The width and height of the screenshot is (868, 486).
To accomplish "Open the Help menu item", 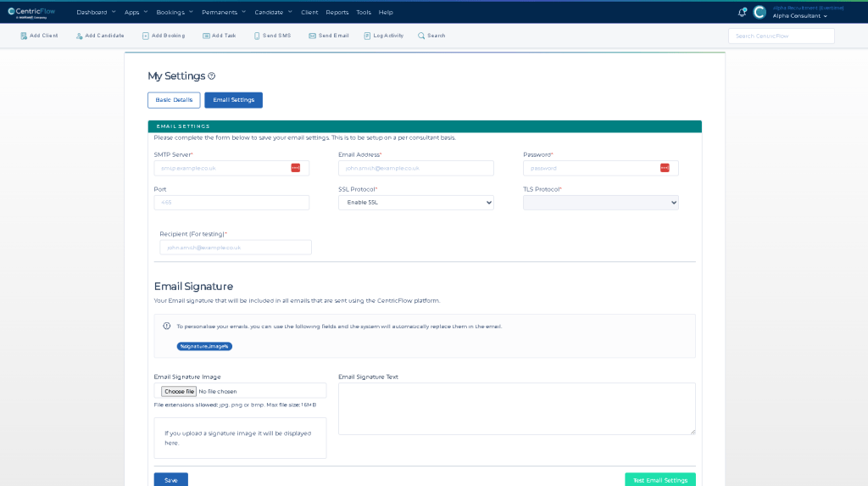I will tap(386, 12).
